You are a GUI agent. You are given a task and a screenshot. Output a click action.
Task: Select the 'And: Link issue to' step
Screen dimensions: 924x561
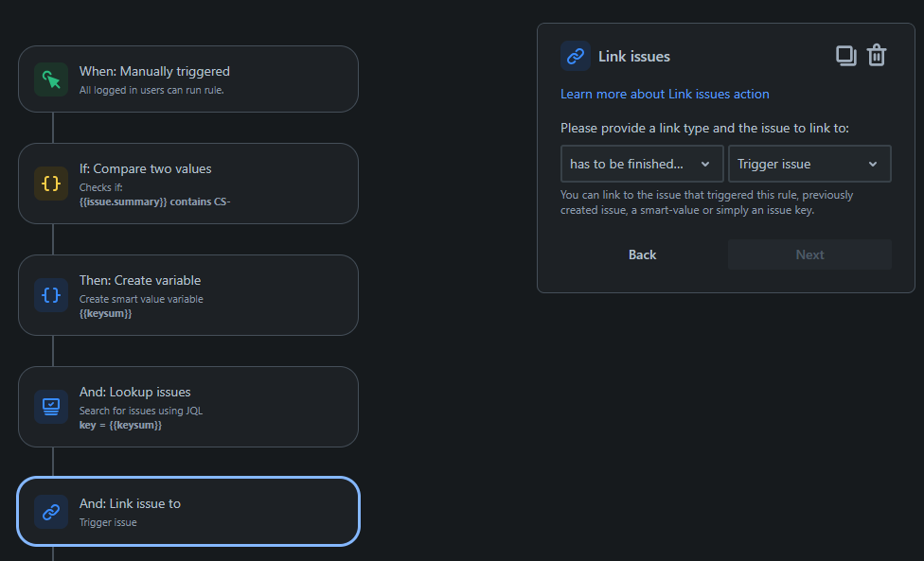(x=188, y=512)
